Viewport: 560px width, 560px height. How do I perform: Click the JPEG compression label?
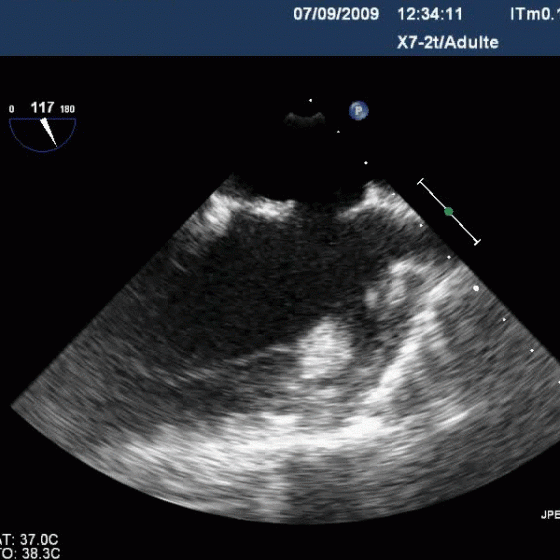click(x=550, y=515)
